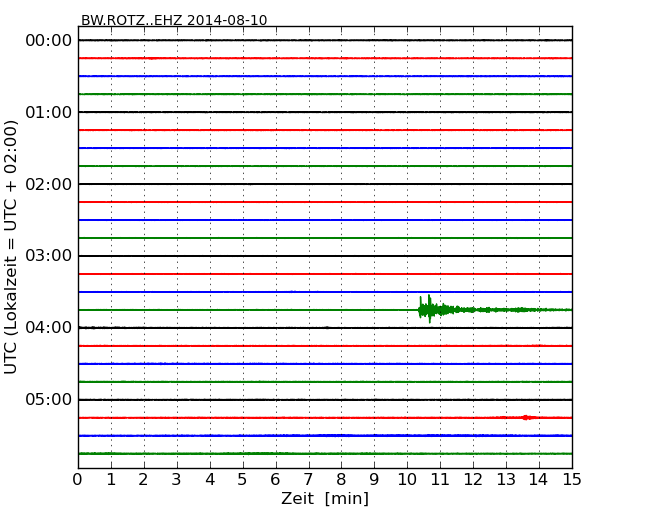Click the x-axis tick label 7
Viewport: 650px width, 520px height.
[x=308, y=480]
